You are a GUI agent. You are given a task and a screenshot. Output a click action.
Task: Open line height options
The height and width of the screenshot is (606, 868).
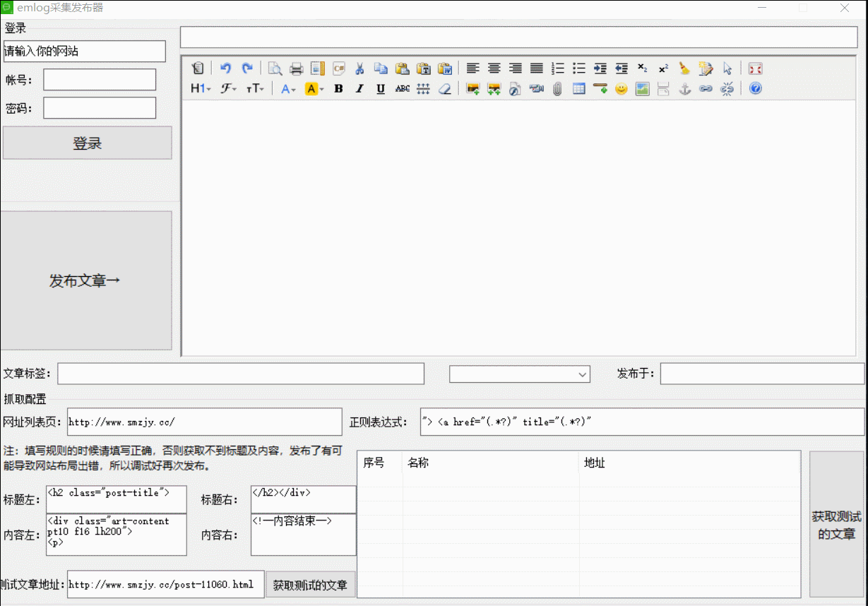(x=424, y=89)
